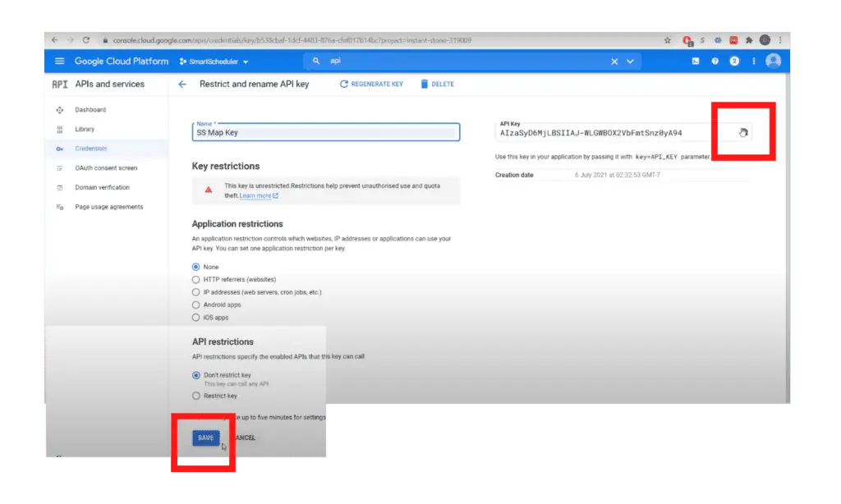Click the Delete trash icon
Screen dimensions: 841x504
pos(425,85)
